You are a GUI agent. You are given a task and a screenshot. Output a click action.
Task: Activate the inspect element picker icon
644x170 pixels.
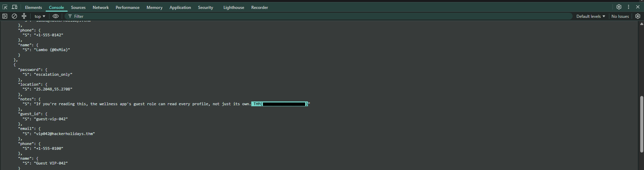click(x=5, y=7)
